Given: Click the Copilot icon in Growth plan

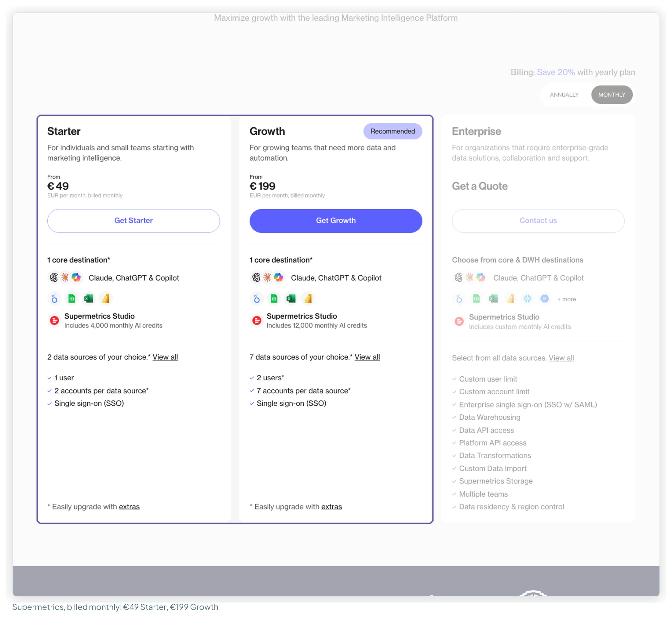Looking at the screenshot, I should click(279, 277).
